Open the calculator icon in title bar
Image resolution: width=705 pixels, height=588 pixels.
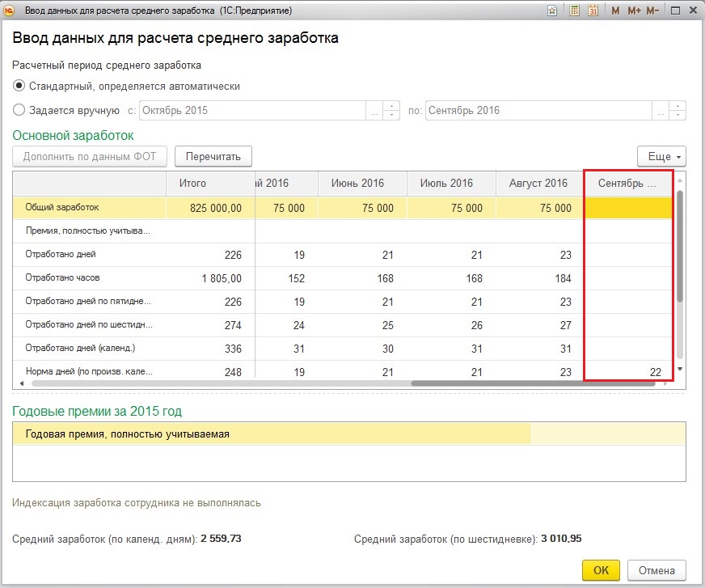point(574,11)
